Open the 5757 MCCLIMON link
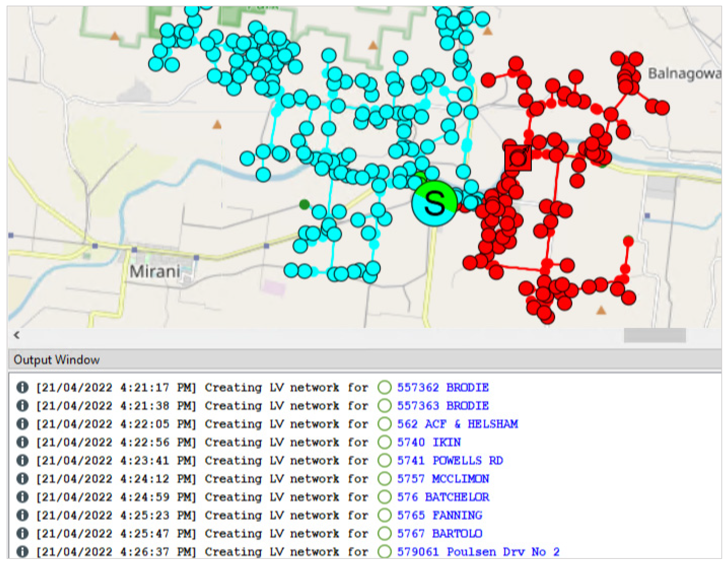This screenshot has height=566, width=728. pos(443,479)
